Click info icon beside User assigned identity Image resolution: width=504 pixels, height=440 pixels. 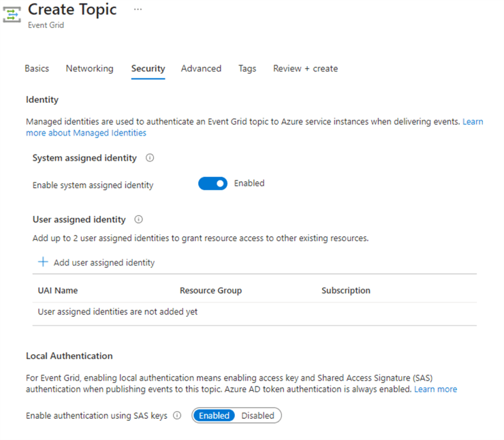click(138, 220)
